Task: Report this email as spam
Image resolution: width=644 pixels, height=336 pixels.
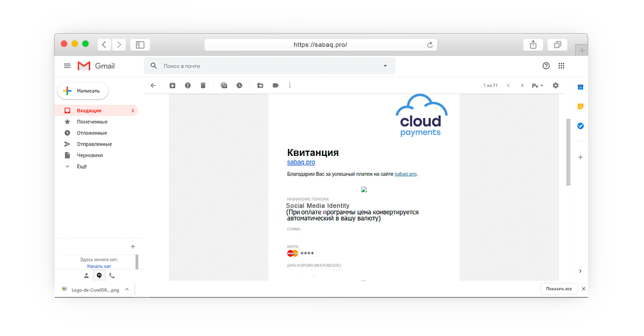Action: pyautogui.click(x=188, y=85)
